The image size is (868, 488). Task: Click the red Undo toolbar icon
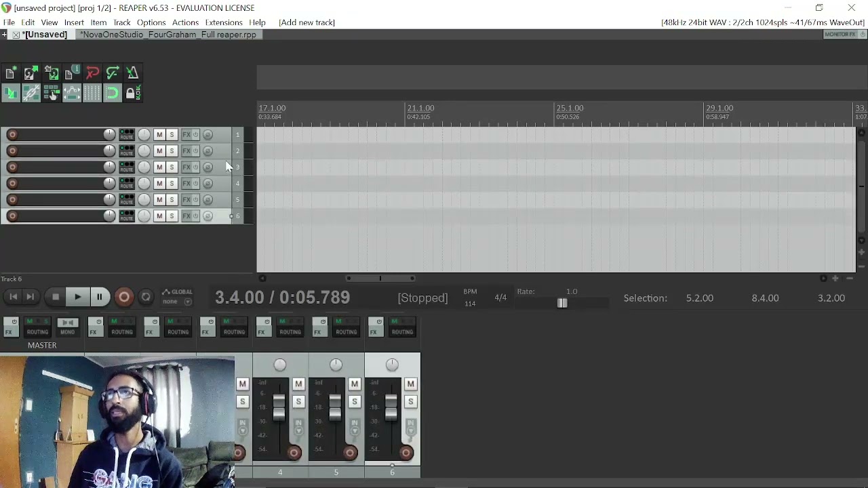click(x=92, y=73)
